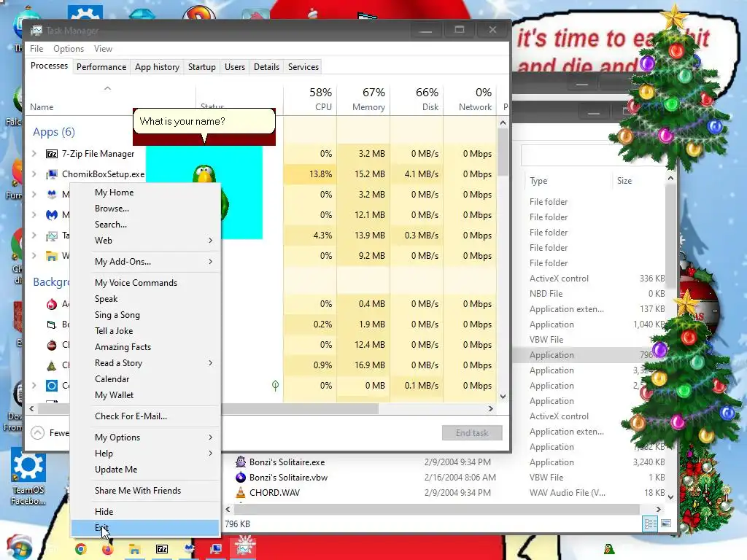Click the Bonzi's Solitaire.exe file icon
The height and width of the screenshot is (560, 747).
241,462
